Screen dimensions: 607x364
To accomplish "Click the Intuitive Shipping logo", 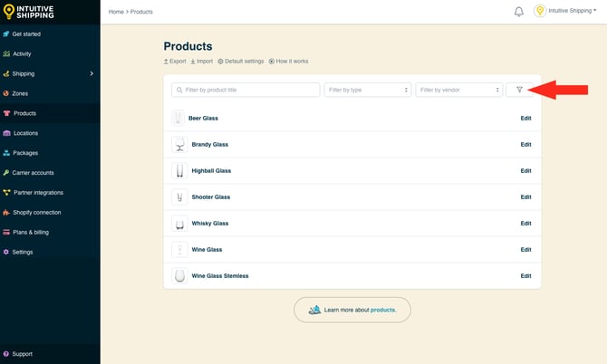I will [29, 12].
